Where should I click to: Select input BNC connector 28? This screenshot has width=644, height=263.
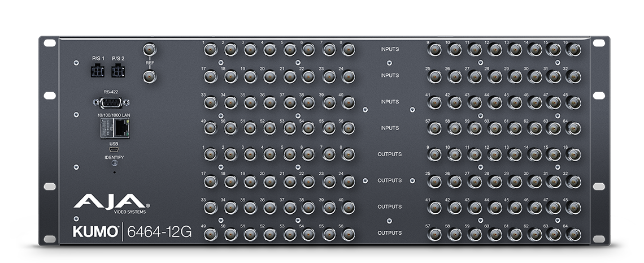pos(494,76)
